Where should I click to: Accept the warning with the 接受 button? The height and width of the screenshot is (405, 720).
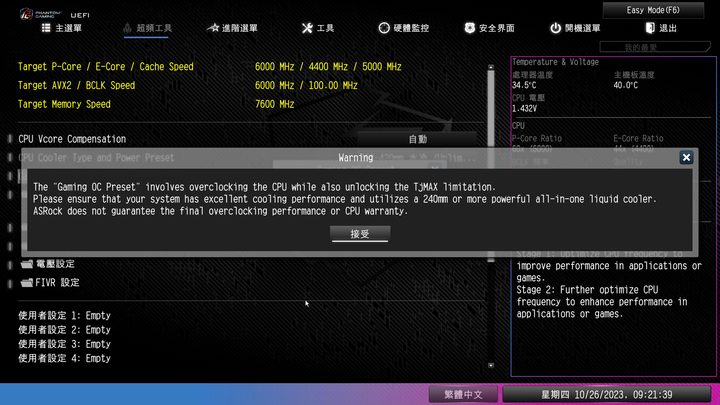(x=360, y=234)
